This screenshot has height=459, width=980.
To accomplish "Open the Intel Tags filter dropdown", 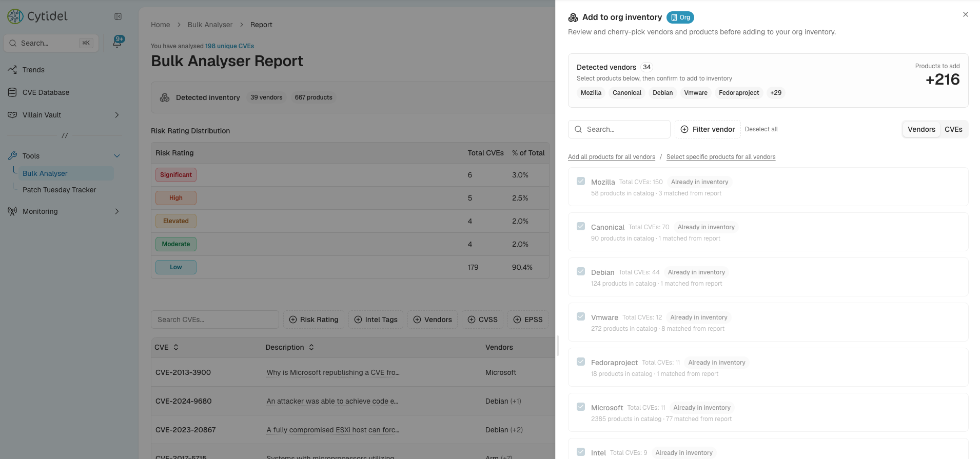I will [376, 320].
